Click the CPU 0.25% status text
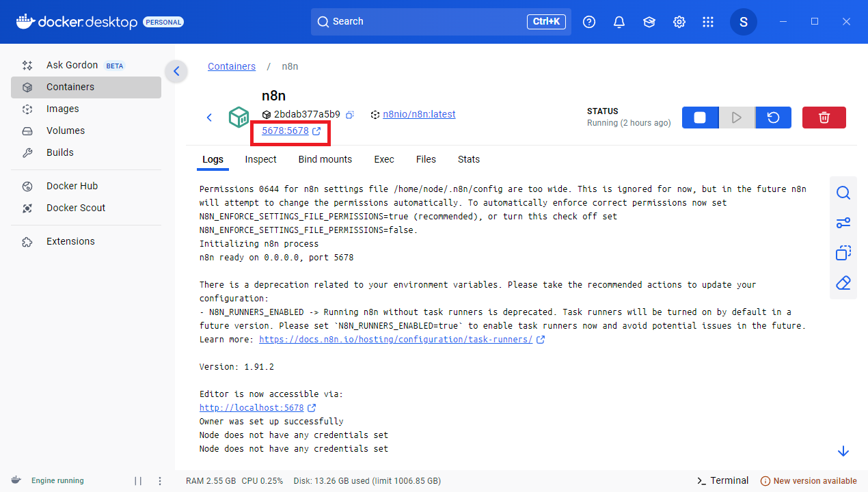This screenshot has height=492, width=868. coord(262,481)
